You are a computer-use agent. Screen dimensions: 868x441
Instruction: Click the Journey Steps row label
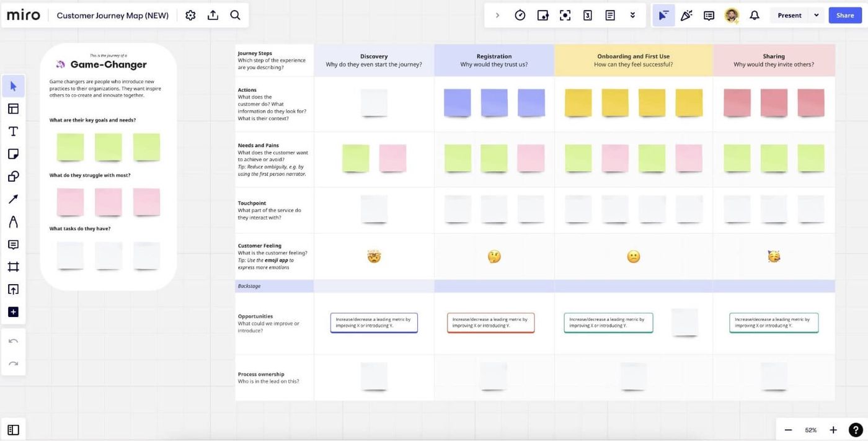pyautogui.click(x=255, y=53)
